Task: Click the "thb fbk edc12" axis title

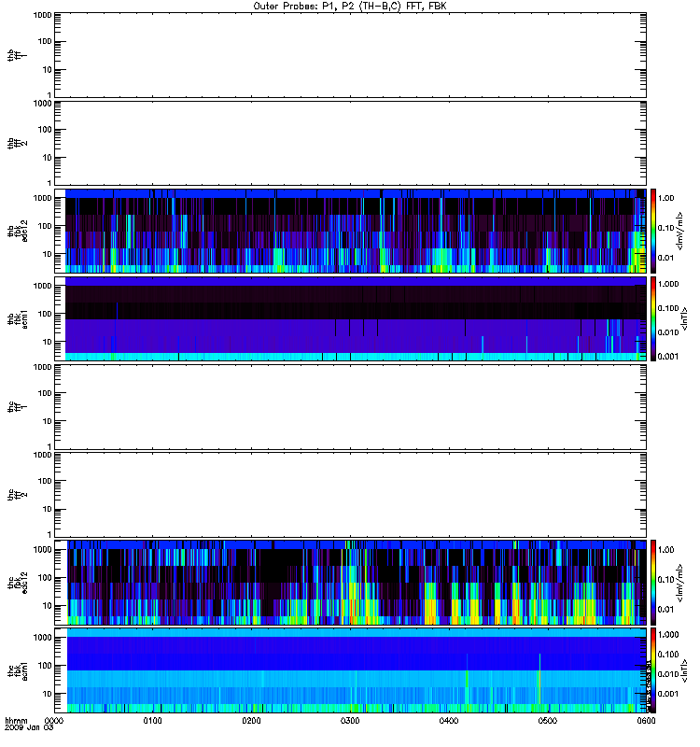Action: pyautogui.click(x=17, y=231)
